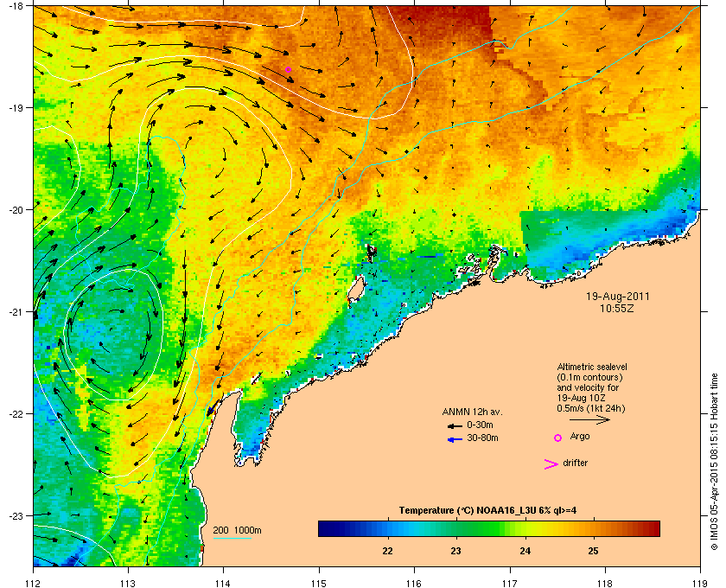Click the 0-30m legend label

point(480,425)
